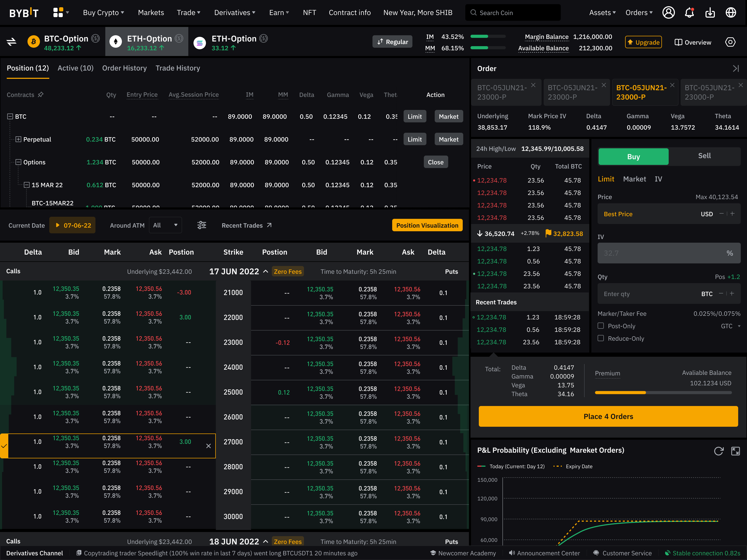This screenshot has width=747, height=560.
Task: Open the user account profile icon
Action: tap(668, 13)
